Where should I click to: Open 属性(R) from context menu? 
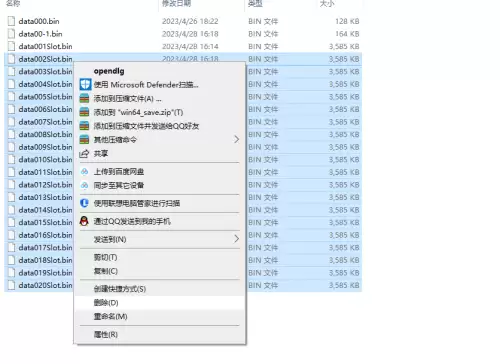click(160, 334)
